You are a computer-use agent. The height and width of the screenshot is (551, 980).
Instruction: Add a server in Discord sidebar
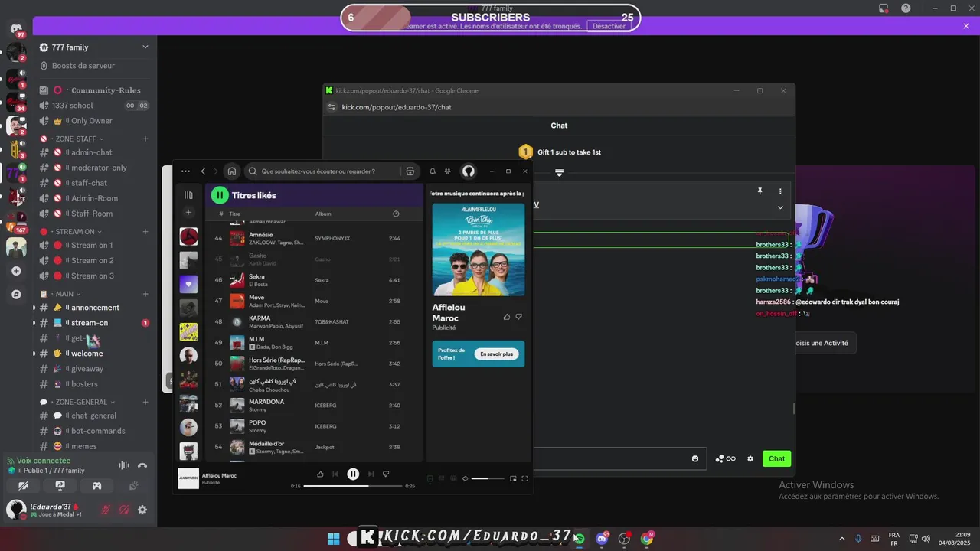16,271
